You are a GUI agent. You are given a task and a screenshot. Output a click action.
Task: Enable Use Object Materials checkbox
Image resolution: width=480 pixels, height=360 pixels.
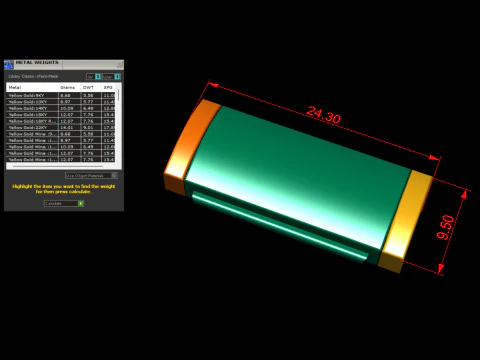coord(114,175)
